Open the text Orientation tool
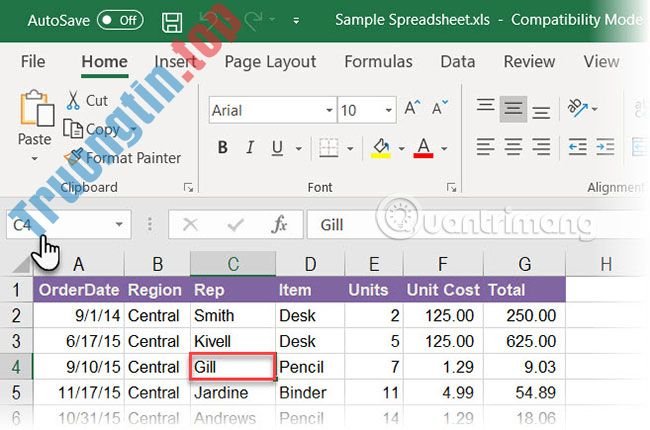The height and width of the screenshot is (430, 650). 578,108
